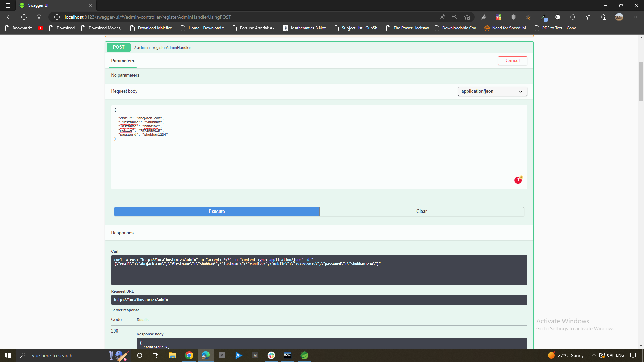Activate the Read aloud icon in address bar
Screen dimensions: 644x362
click(442, 17)
